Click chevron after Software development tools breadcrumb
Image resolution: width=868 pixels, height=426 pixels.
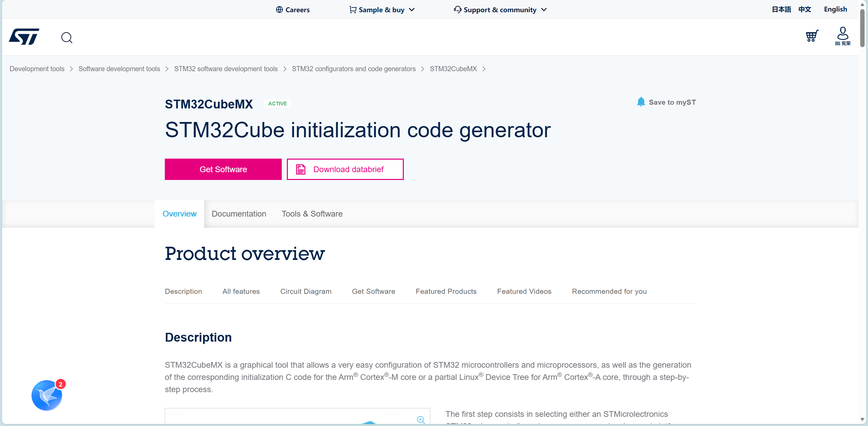point(167,69)
